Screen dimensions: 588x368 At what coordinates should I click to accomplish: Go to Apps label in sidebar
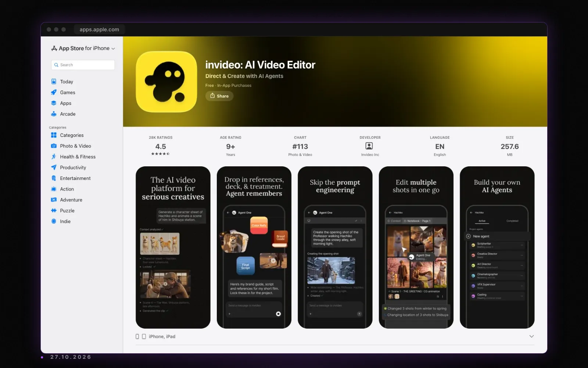coord(66,103)
